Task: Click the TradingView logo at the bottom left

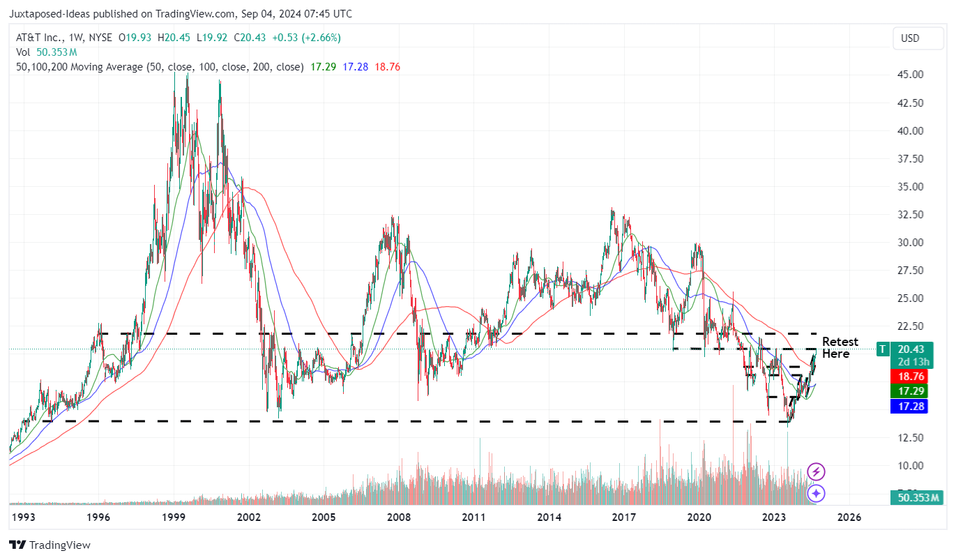Action: tap(50, 545)
